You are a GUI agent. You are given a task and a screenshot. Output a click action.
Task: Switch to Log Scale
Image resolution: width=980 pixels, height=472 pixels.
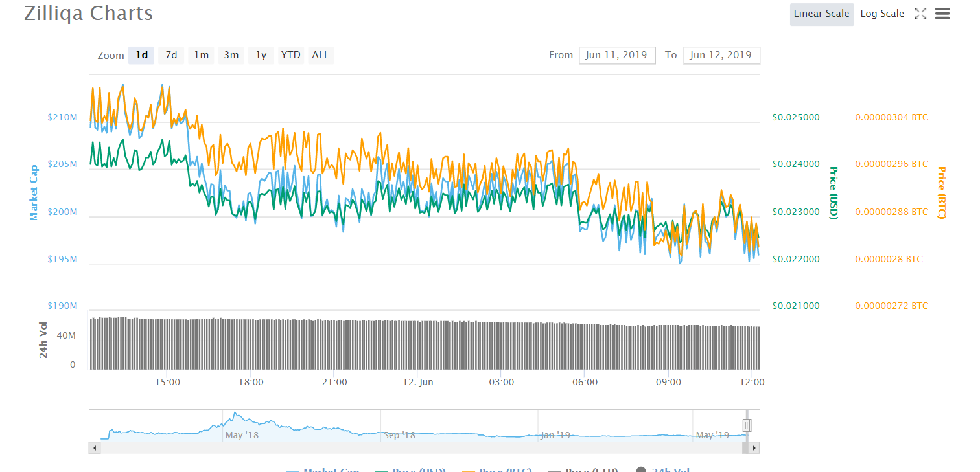click(882, 14)
